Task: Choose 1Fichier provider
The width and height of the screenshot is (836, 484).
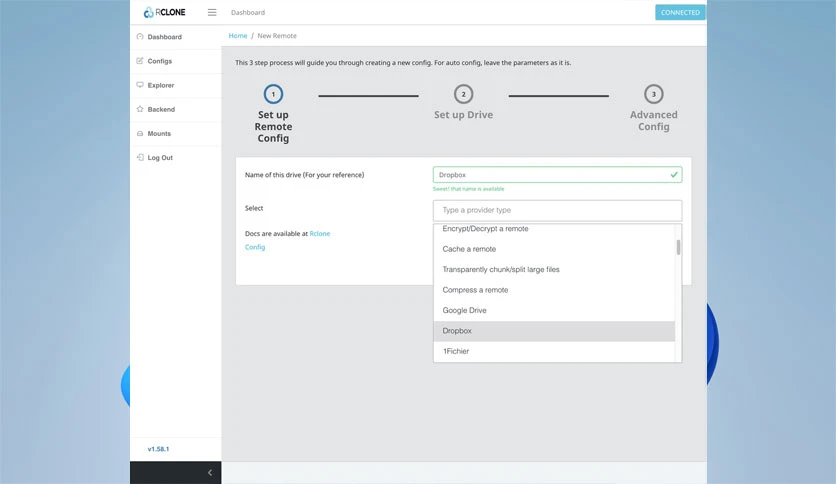Action: coord(554,351)
